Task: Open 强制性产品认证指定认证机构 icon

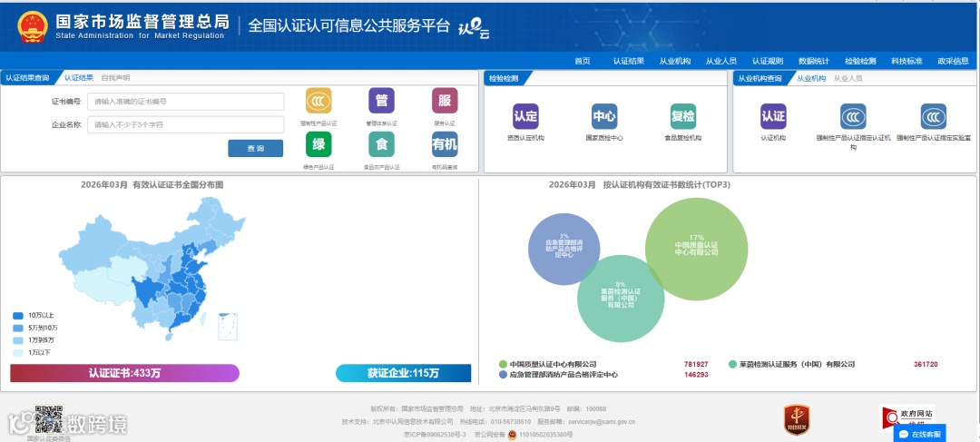Action: [x=853, y=116]
